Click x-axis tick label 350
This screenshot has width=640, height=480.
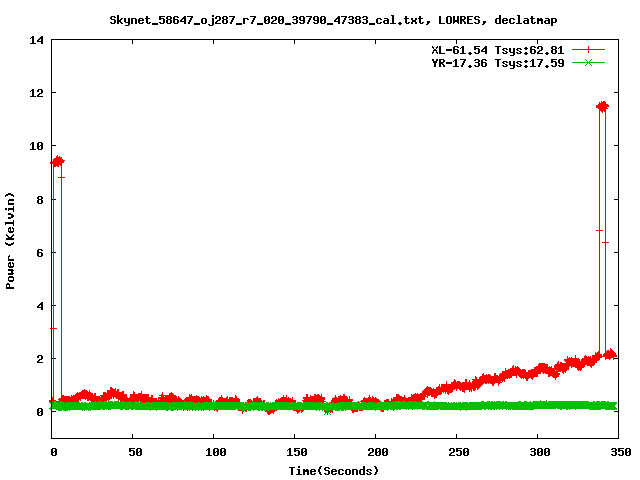[x=620, y=452]
